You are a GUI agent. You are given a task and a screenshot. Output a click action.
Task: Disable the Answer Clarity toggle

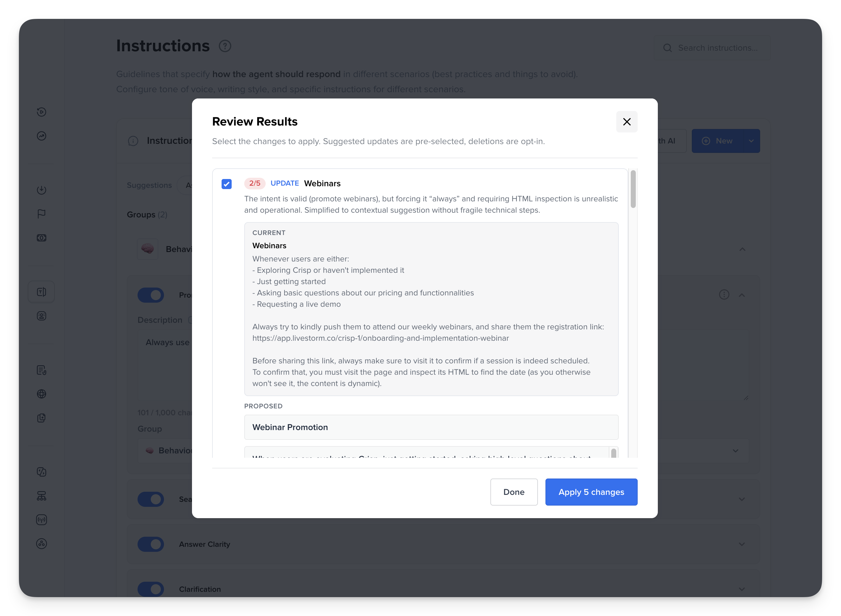151,544
